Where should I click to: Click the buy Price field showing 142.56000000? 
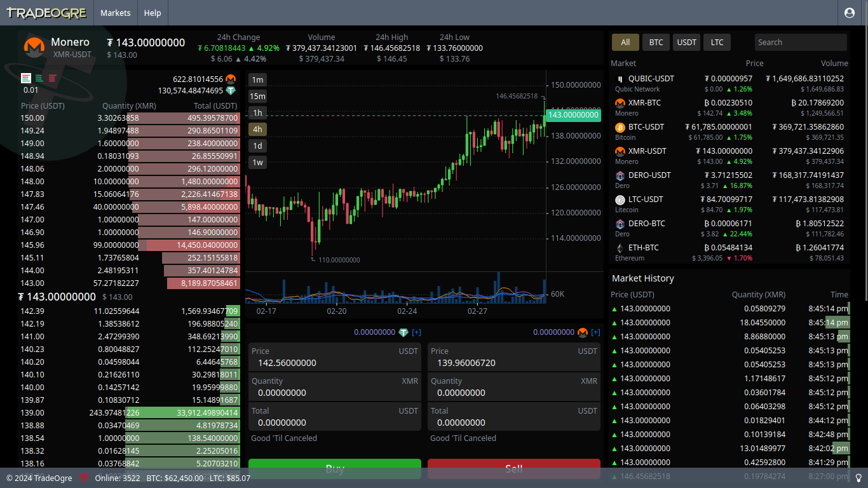click(x=335, y=357)
